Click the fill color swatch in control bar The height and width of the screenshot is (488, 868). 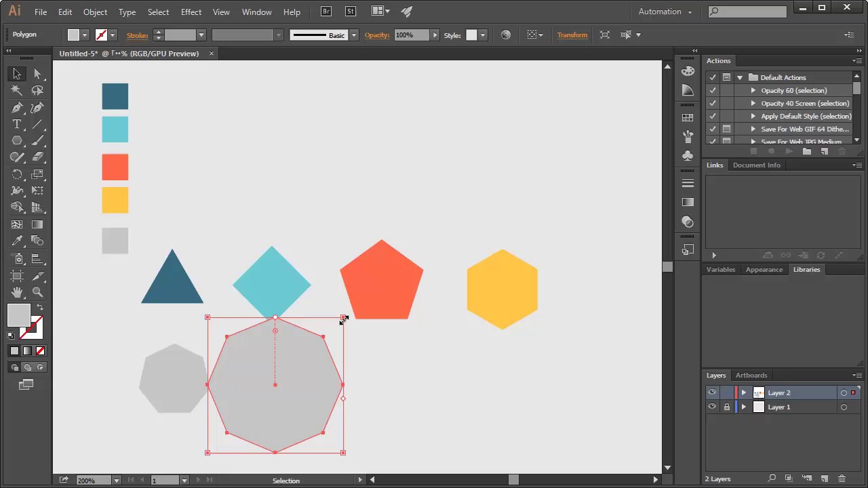click(73, 35)
